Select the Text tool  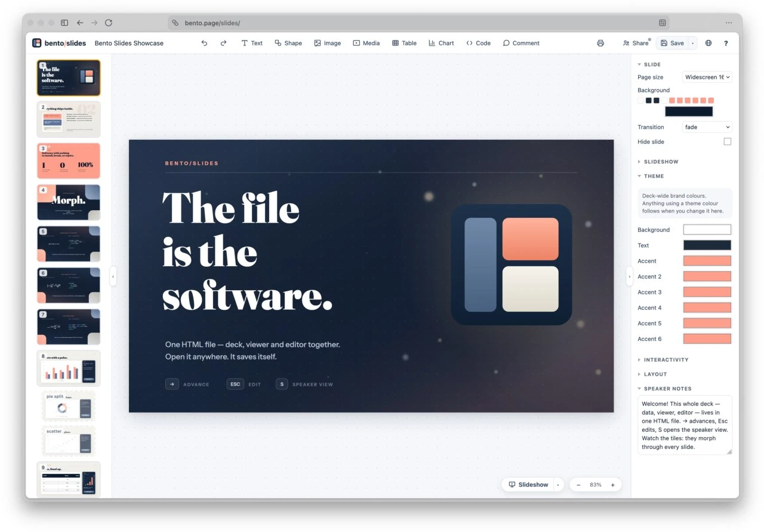pos(251,43)
